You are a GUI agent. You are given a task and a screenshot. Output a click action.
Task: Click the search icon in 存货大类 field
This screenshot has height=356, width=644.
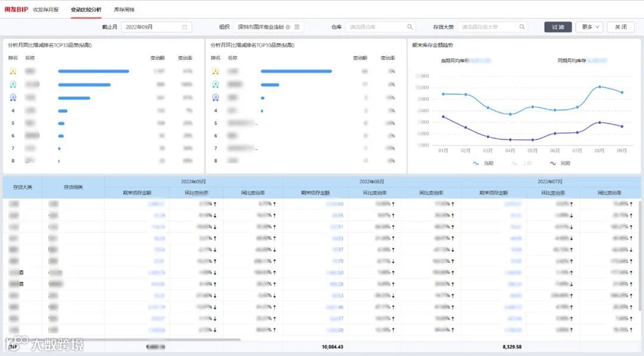pyautogui.click(x=522, y=27)
